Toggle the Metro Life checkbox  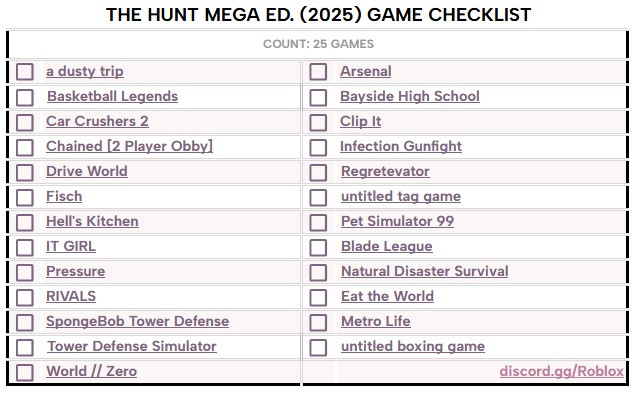pos(318,322)
